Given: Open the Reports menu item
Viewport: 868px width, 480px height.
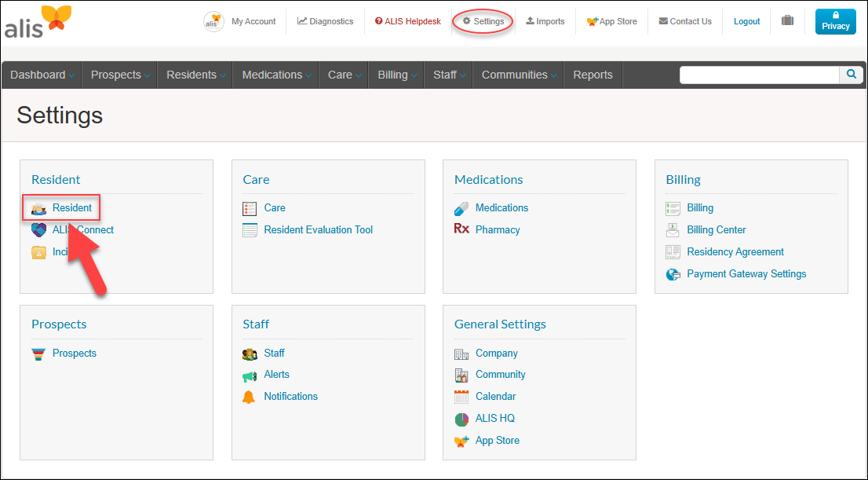Looking at the screenshot, I should pos(593,75).
